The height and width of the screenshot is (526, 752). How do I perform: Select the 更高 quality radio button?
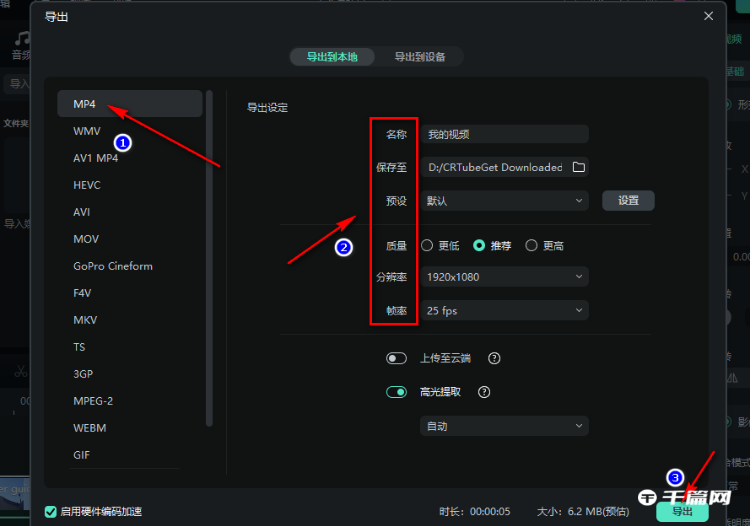(x=531, y=245)
